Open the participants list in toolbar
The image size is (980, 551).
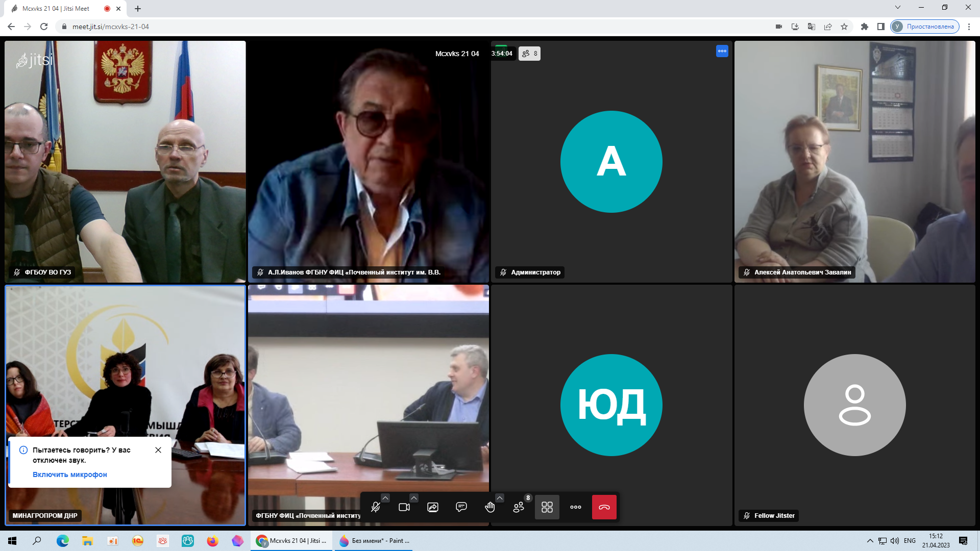coord(519,507)
